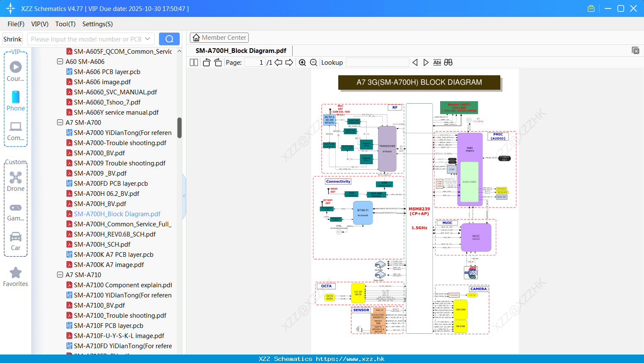
Task: Open SM-A7000_BV.pdf
Action: (99, 153)
